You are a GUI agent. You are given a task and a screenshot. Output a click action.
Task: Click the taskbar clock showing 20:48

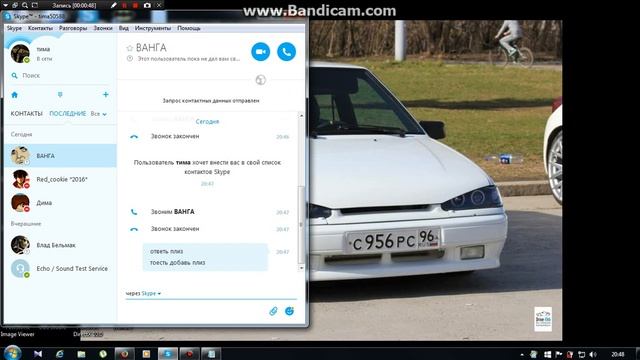618,354
